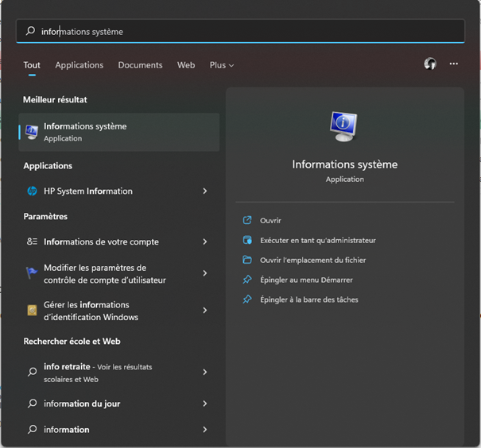This screenshot has height=448, width=481.
Task: Click the account info icon beside Informations de votre compte
Action: (x=33, y=241)
